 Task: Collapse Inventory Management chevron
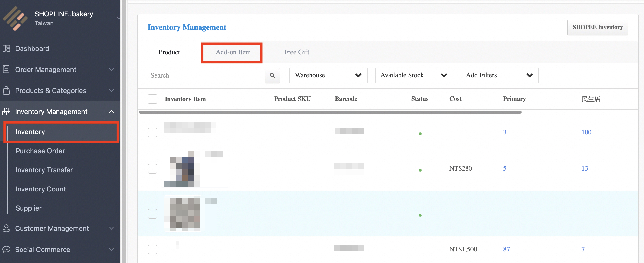(111, 111)
